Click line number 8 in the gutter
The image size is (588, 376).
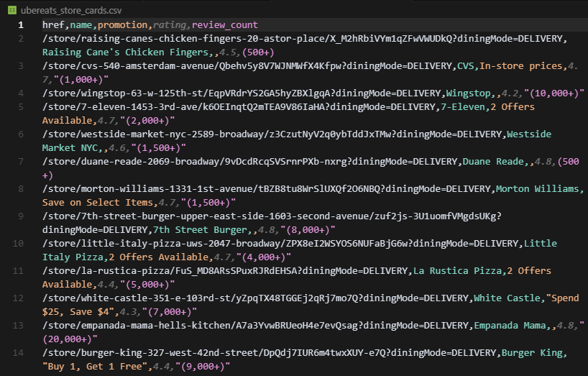pos(21,188)
